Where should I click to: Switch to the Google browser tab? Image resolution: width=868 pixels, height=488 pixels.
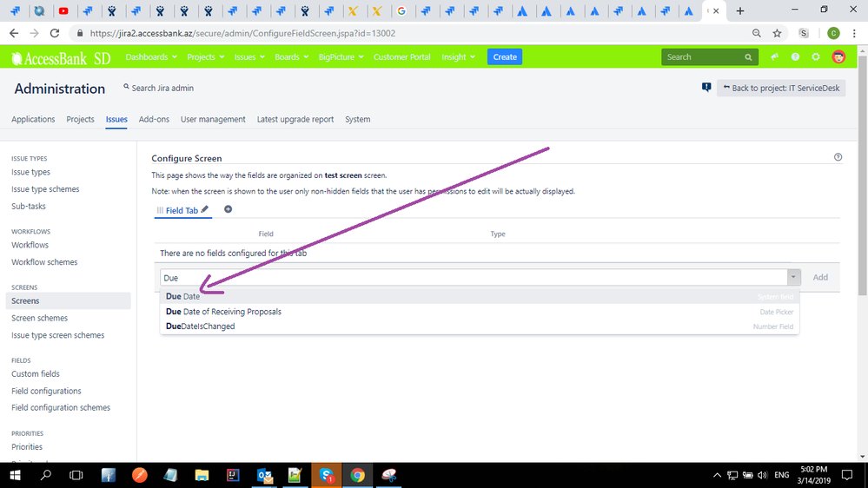click(401, 10)
